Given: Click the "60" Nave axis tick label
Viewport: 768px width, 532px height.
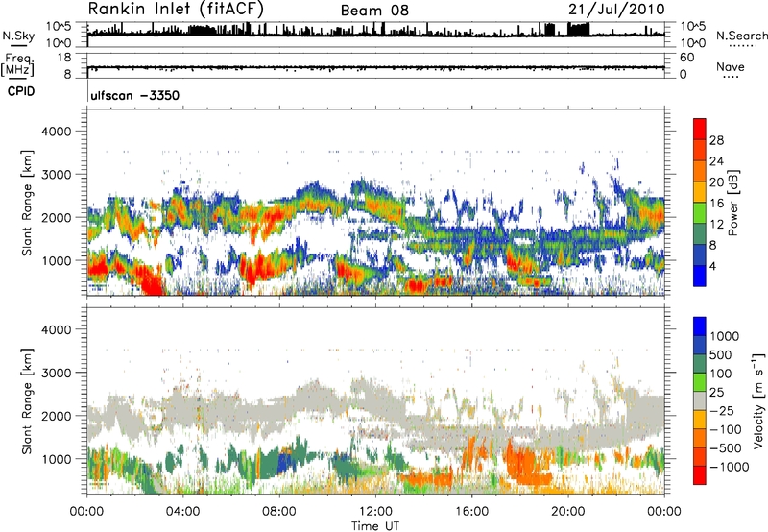Looking at the screenshot, I should coord(686,58).
